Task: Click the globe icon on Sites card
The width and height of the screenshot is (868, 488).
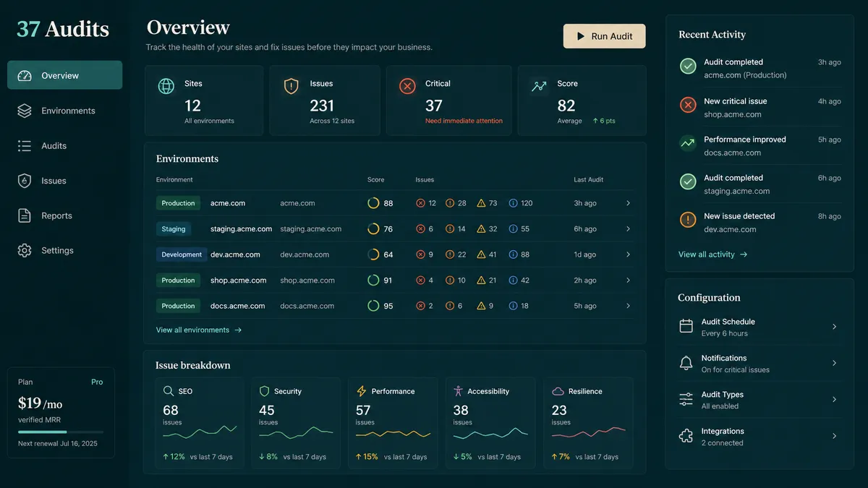Action: pyautogui.click(x=166, y=86)
